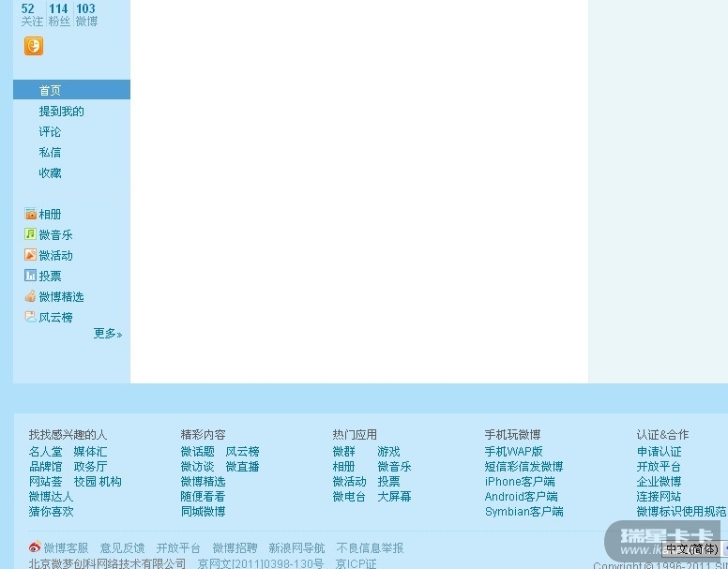The height and width of the screenshot is (569, 728).
Task: Open 短信彩信发微博 link
Action: coord(523,466)
